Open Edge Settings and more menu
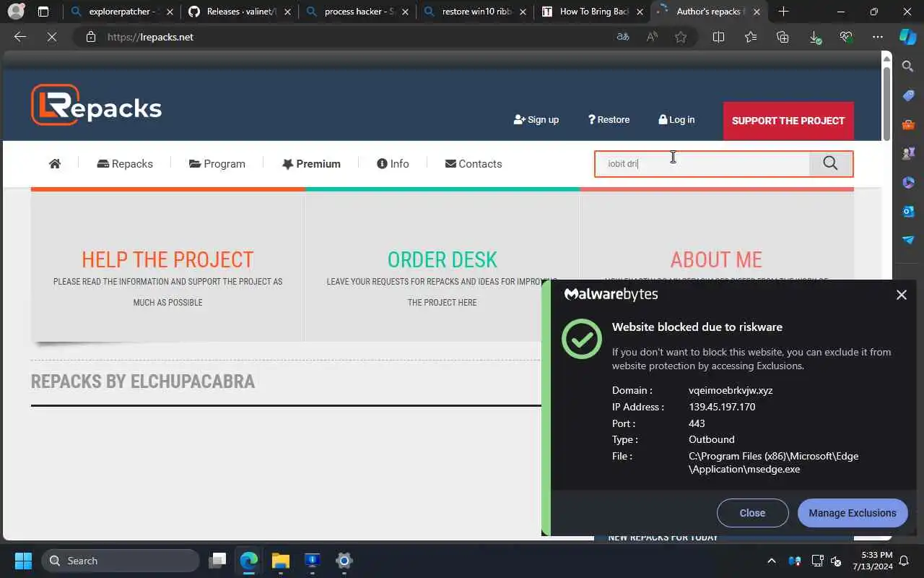The width and height of the screenshot is (924, 578). tap(878, 37)
